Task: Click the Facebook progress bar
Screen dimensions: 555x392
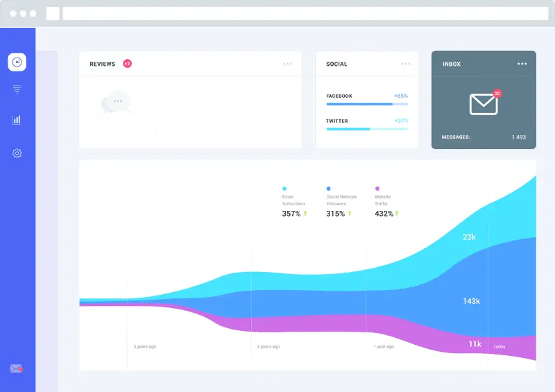Action: pos(367,104)
